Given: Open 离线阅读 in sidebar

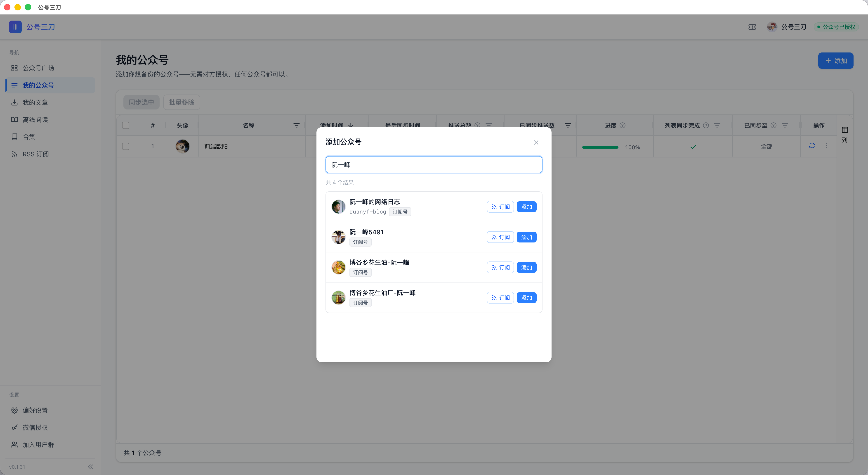Looking at the screenshot, I should coord(51,120).
